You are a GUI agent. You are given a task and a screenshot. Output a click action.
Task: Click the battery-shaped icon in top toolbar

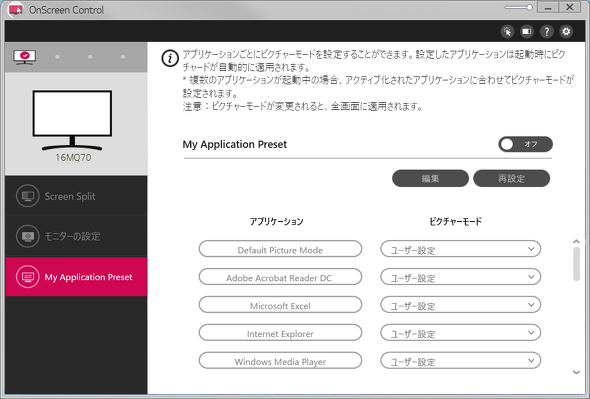click(x=527, y=31)
